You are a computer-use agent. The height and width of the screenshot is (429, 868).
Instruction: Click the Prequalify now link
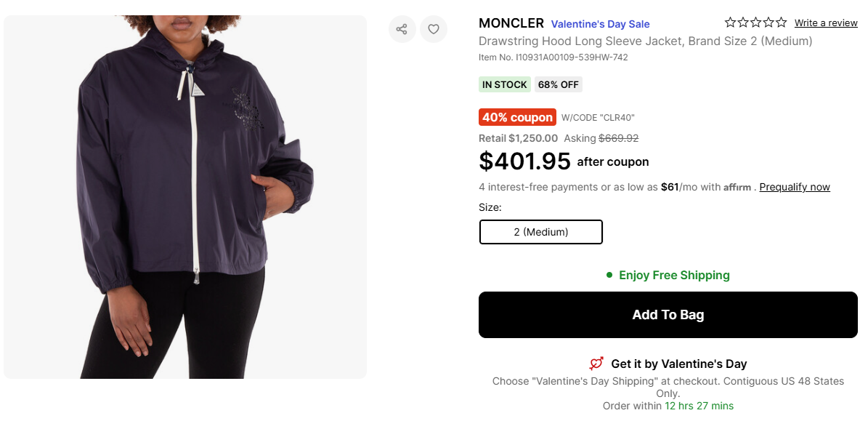pos(795,187)
